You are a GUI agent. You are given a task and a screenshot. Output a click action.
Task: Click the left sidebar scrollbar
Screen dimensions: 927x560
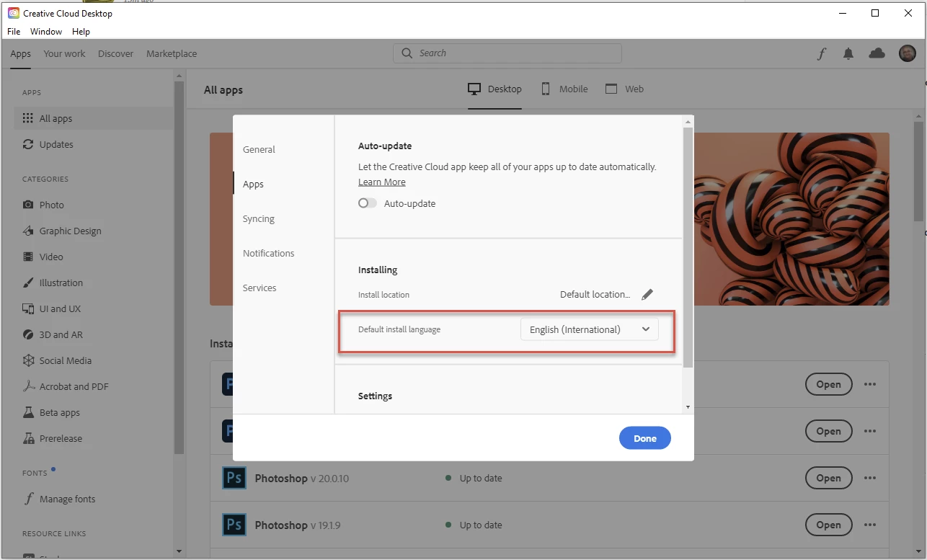[179, 267]
